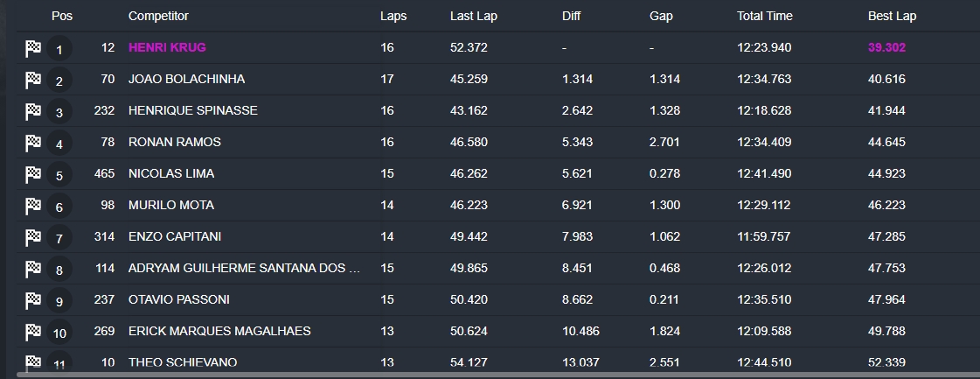Click checkered flag icon for Ronan Ramos

click(33, 143)
